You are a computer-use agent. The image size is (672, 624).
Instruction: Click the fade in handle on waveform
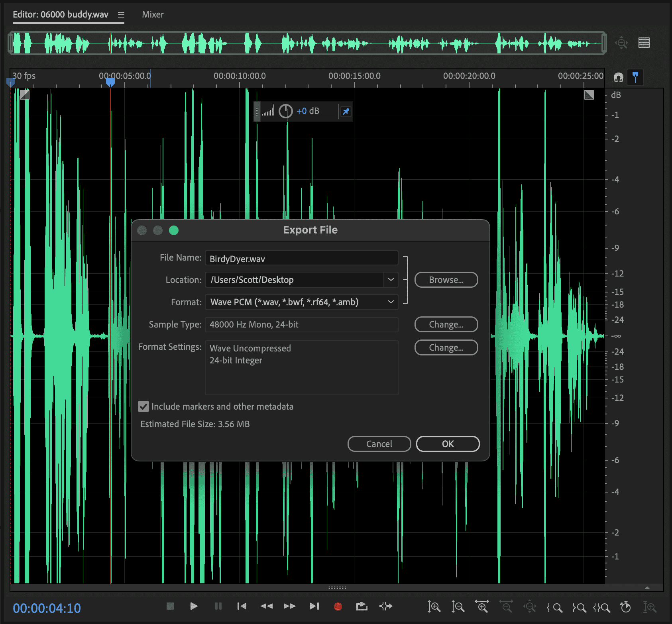point(25,94)
